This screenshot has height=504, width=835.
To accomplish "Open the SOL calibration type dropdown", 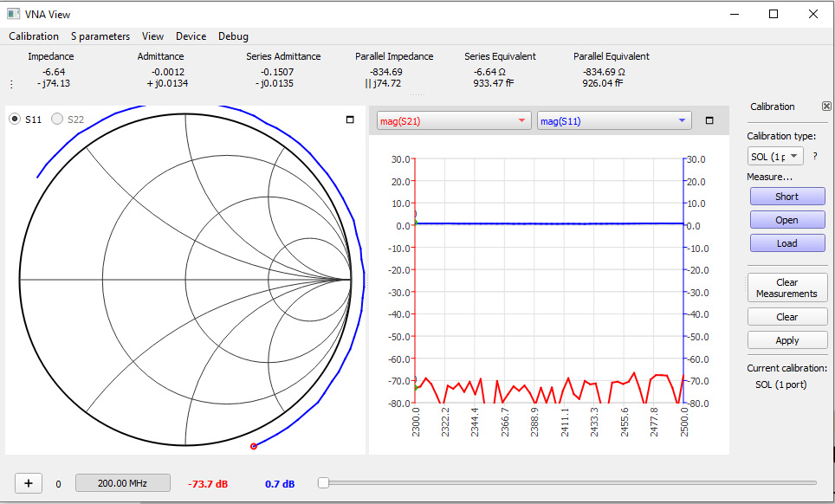I will click(775, 157).
